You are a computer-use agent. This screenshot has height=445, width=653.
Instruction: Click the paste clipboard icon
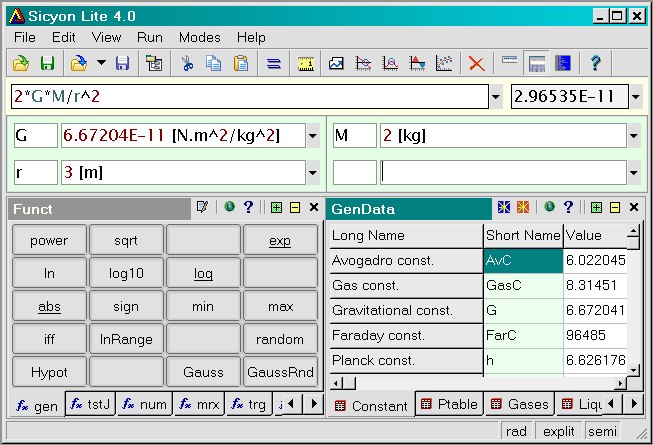(x=241, y=63)
